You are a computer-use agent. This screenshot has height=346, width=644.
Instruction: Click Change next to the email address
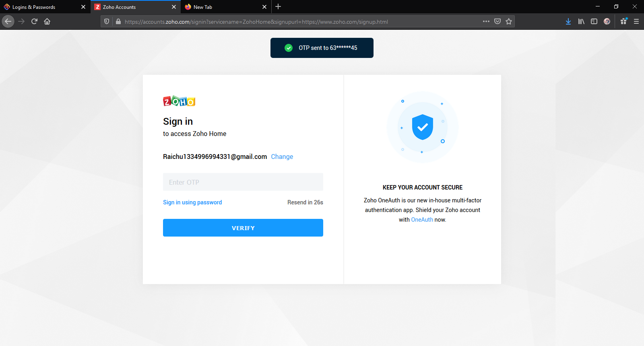click(282, 157)
